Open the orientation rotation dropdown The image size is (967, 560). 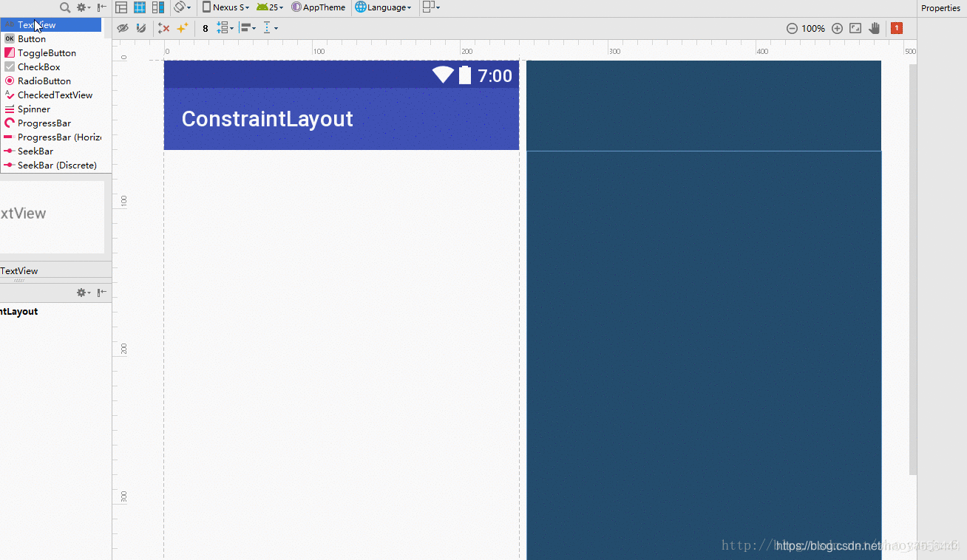pyautogui.click(x=182, y=7)
